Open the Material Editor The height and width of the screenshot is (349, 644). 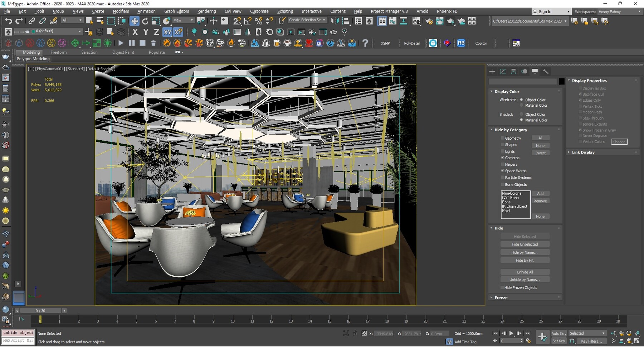point(416,21)
